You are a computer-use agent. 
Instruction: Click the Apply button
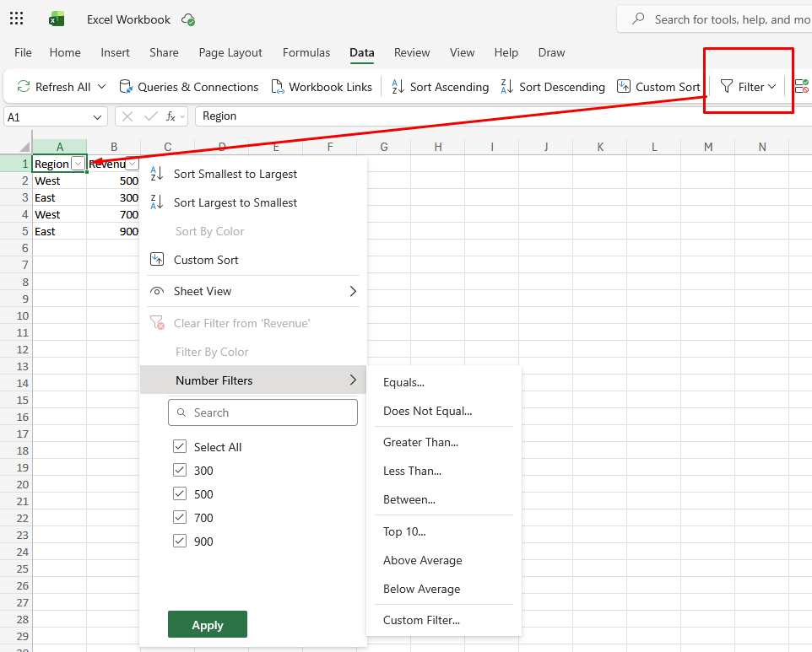click(208, 624)
